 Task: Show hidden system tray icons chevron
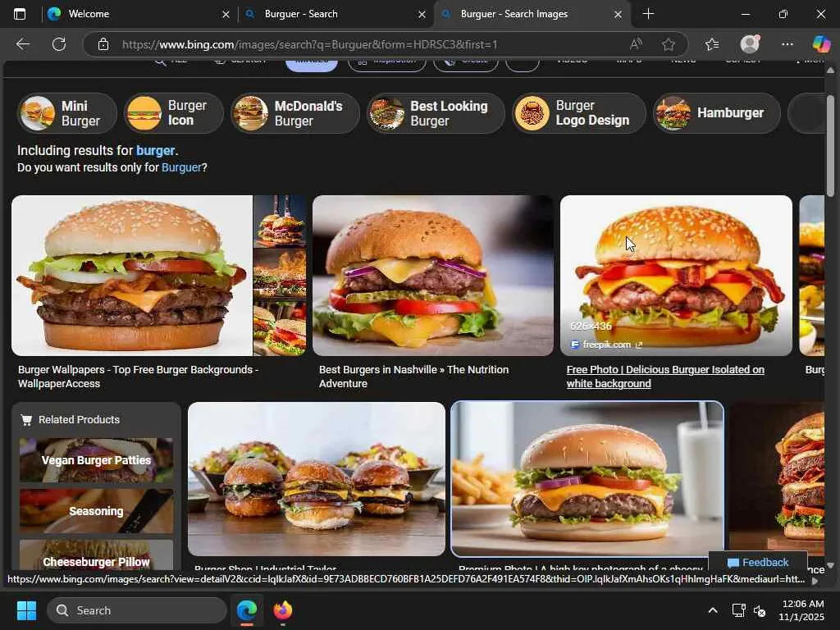[713, 610]
